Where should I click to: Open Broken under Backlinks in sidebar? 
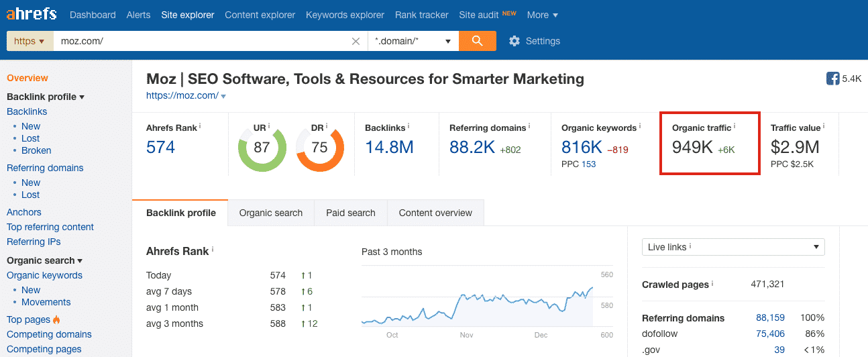(x=36, y=150)
